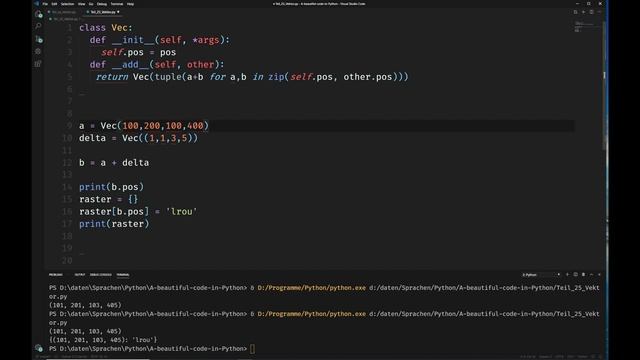Split the terminal with the split icon

[x=576, y=275]
